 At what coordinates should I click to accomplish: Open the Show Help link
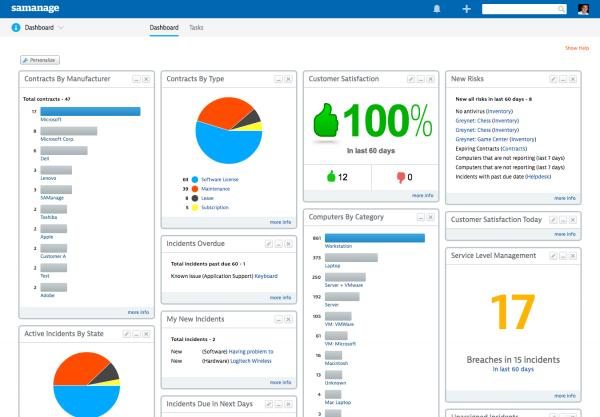click(577, 47)
